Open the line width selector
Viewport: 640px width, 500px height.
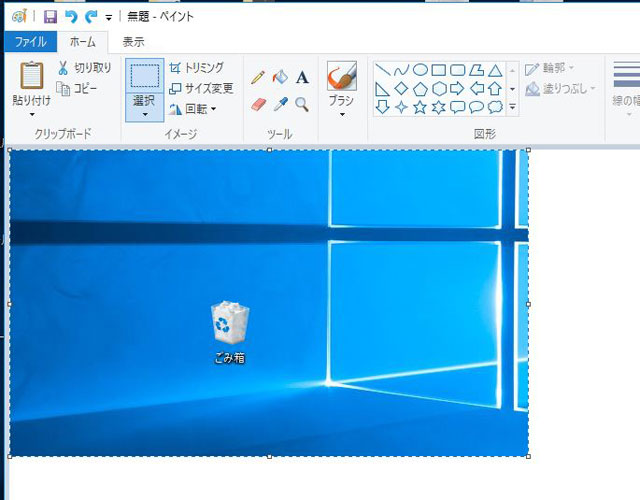[x=626, y=88]
